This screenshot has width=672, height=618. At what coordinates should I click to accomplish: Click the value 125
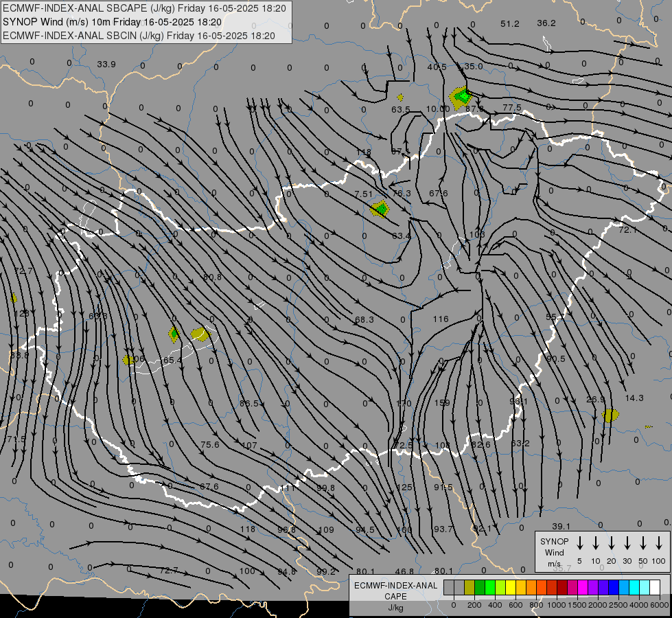pos(404,488)
